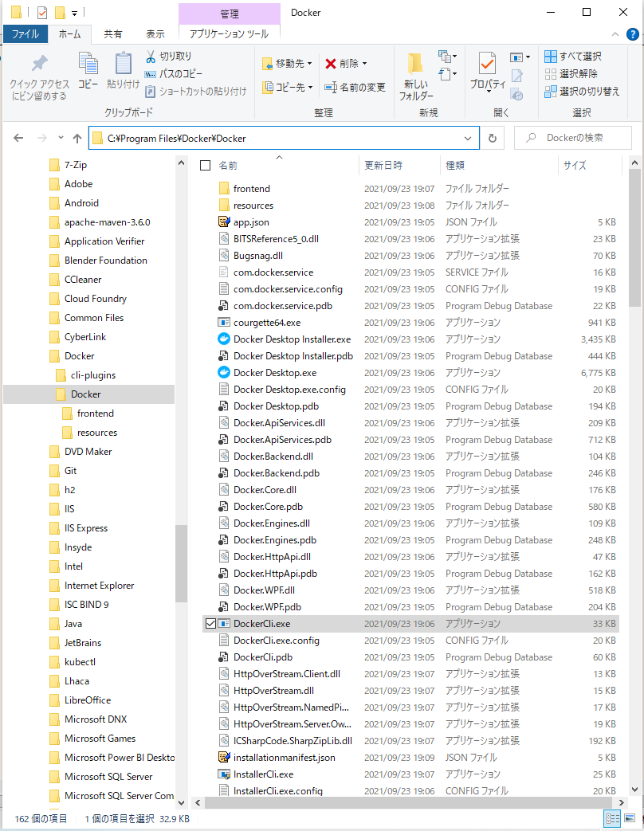The height and width of the screenshot is (831, 644).
Task: Open the File (ファイル) menu tab
Action: point(26,34)
